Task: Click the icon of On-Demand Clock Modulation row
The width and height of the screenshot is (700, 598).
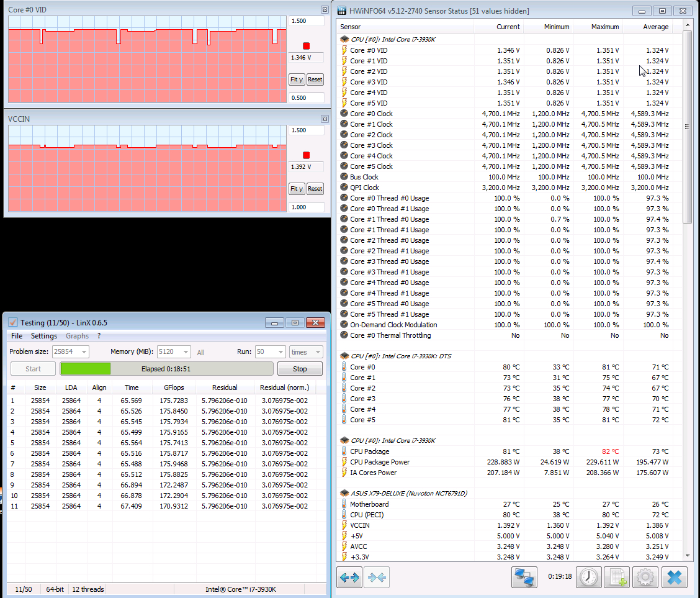Action: [344, 325]
